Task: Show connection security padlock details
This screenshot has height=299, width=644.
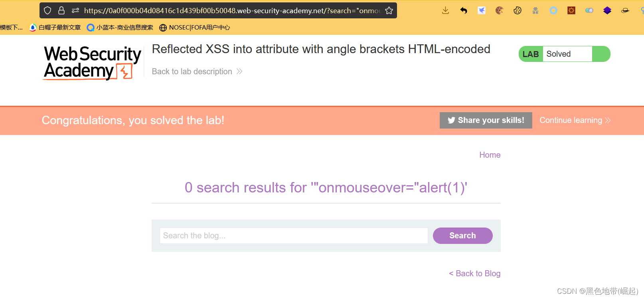Action: [61, 10]
